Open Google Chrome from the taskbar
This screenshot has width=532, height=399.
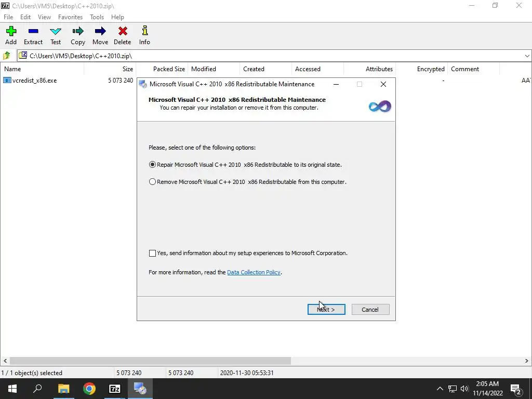point(89,389)
